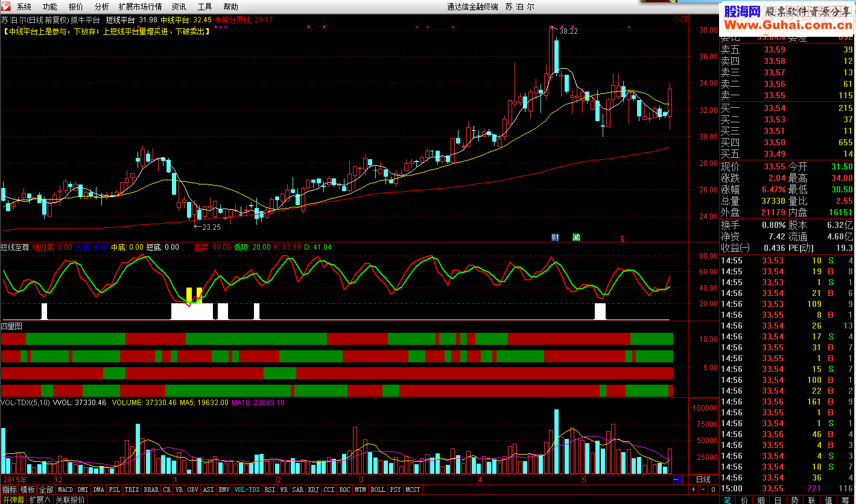Image resolution: width=856 pixels, height=504 pixels.
Task: Click the 23.25 low price label
Action: (x=211, y=227)
